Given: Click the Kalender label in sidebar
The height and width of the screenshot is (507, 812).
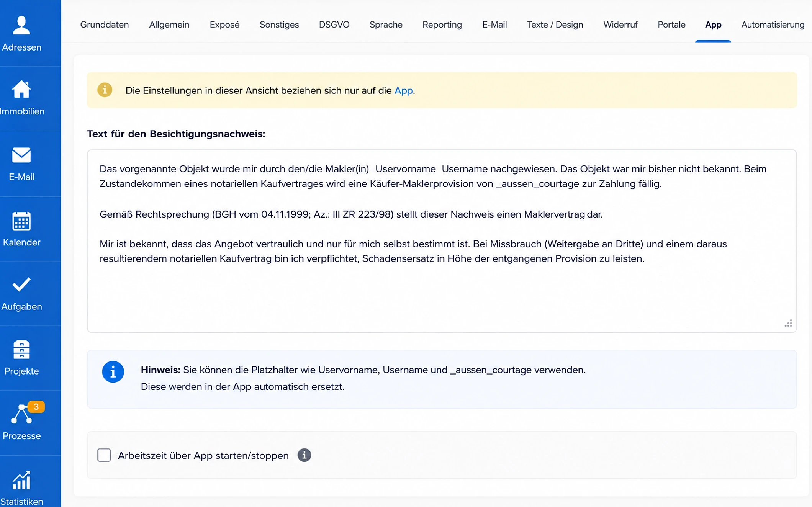Looking at the screenshot, I should point(21,242).
